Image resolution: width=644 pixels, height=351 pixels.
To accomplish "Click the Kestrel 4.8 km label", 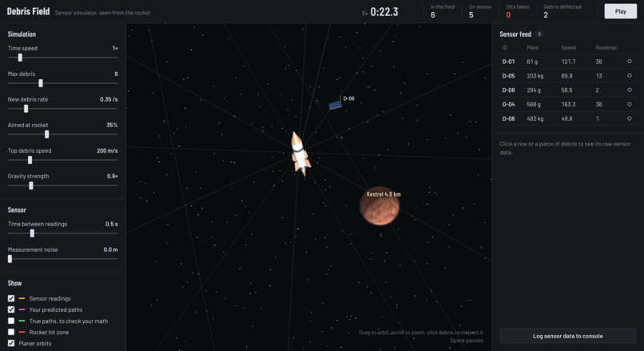I will pyautogui.click(x=384, y=194).
